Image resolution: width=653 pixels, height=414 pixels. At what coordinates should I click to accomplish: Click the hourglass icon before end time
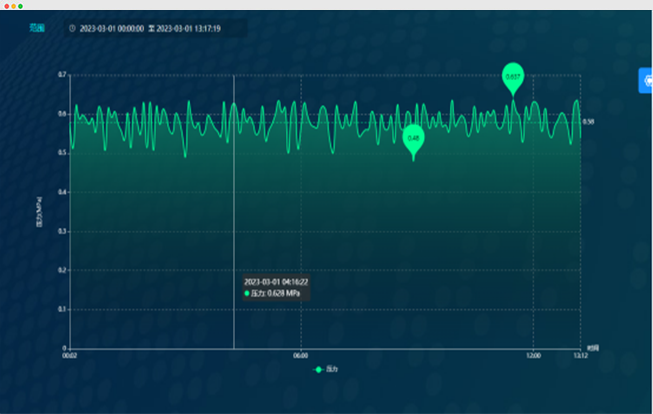[151, 28]
